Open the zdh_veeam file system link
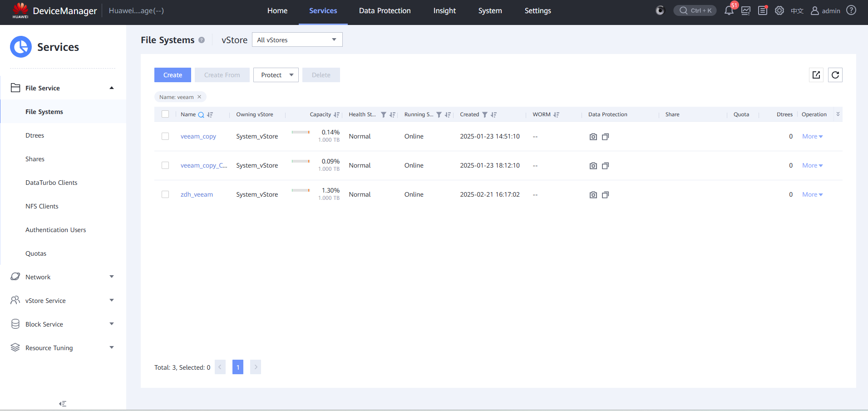 [x=197, y=194]
